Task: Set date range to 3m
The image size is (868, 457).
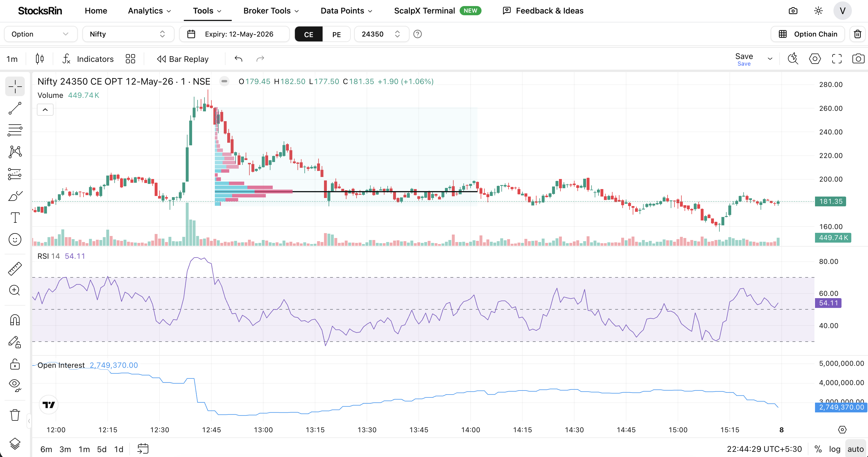Action: point(65,449)
